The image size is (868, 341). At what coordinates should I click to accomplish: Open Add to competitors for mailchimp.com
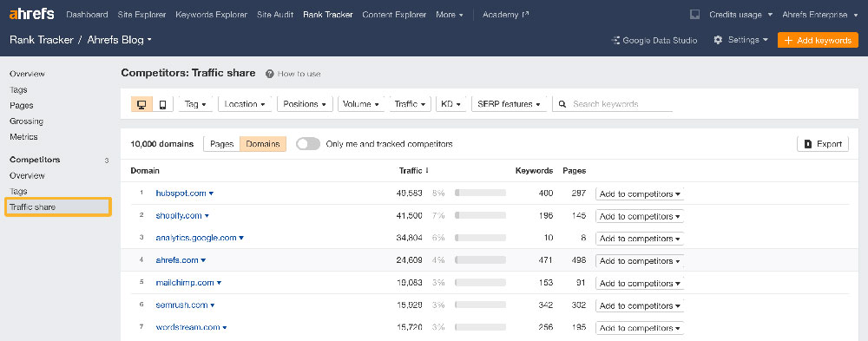[640, 283]
